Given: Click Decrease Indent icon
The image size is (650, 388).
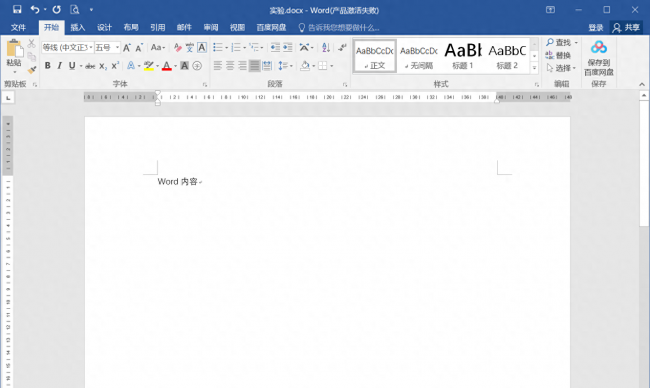Looking at the screenshot, I should tap(275, 47).
